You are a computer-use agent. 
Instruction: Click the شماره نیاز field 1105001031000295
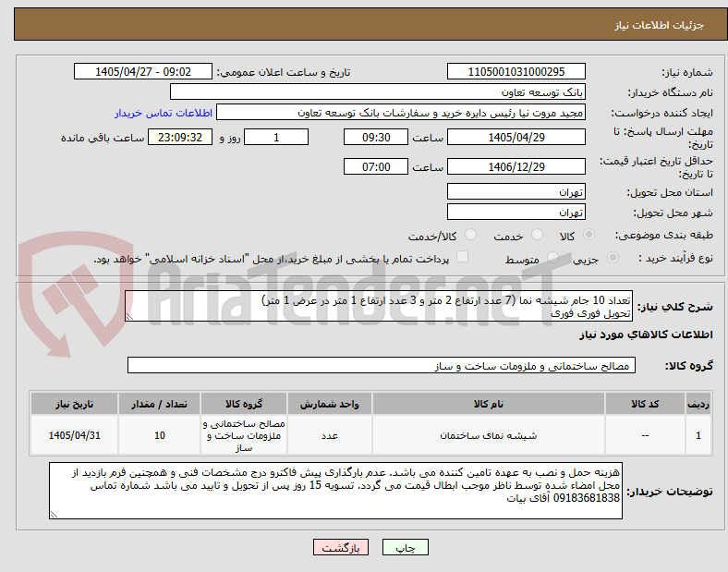(516, 71)
